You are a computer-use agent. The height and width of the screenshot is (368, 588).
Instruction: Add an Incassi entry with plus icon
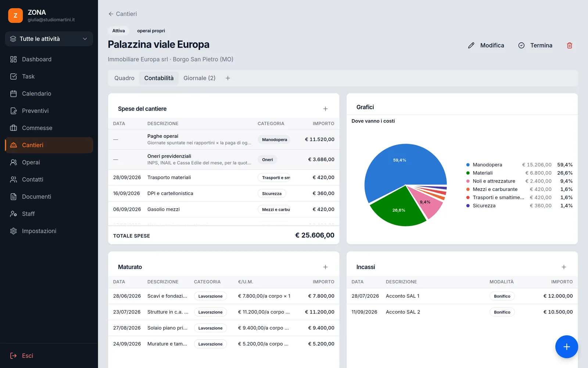coord(564,267)
